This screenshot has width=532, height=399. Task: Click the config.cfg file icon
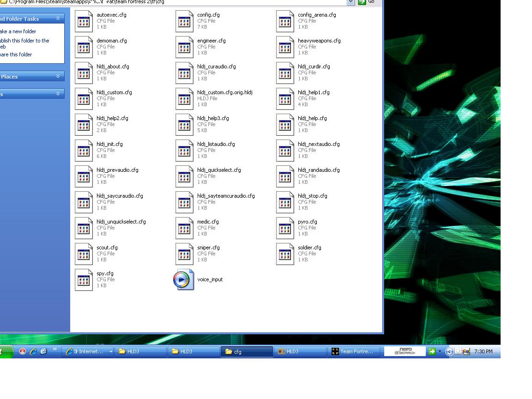(184, 21)
